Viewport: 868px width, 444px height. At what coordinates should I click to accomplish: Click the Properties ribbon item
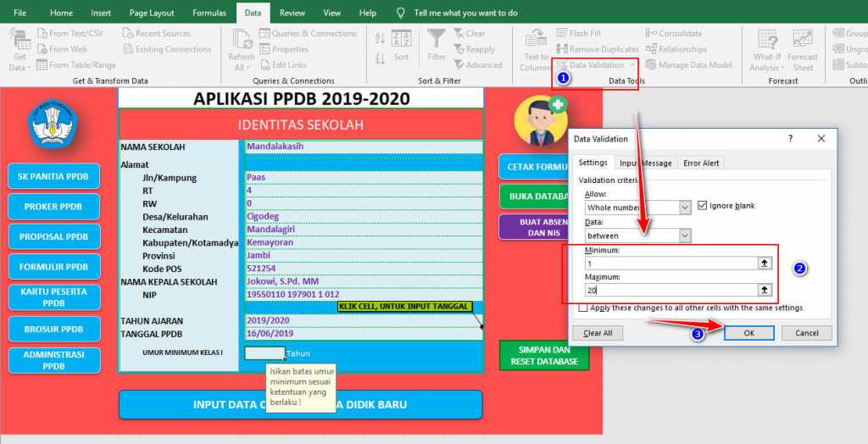tap(283, 49)
